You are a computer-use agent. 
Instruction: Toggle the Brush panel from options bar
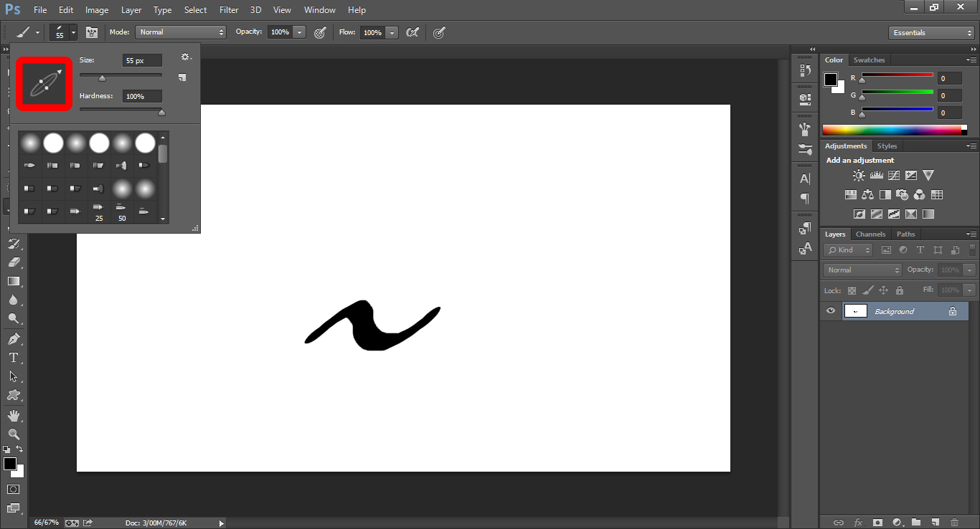(x=91, y=32)
